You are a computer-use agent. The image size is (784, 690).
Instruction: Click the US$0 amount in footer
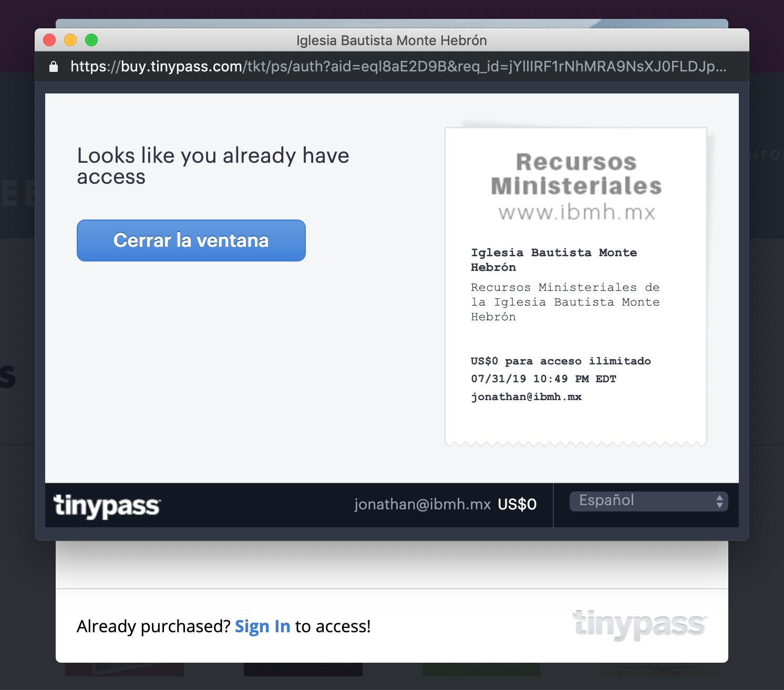517,505
